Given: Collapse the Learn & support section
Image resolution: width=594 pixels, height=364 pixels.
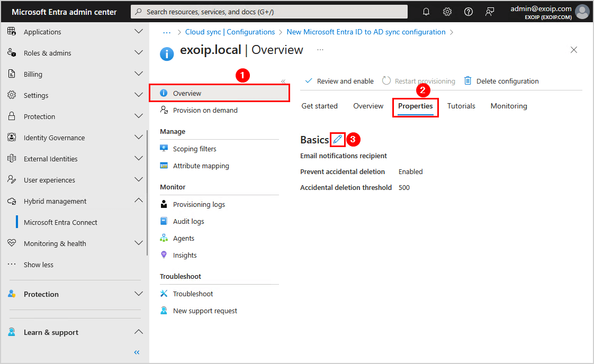Looking at the screenshot, I should click(x=139, y=332).
